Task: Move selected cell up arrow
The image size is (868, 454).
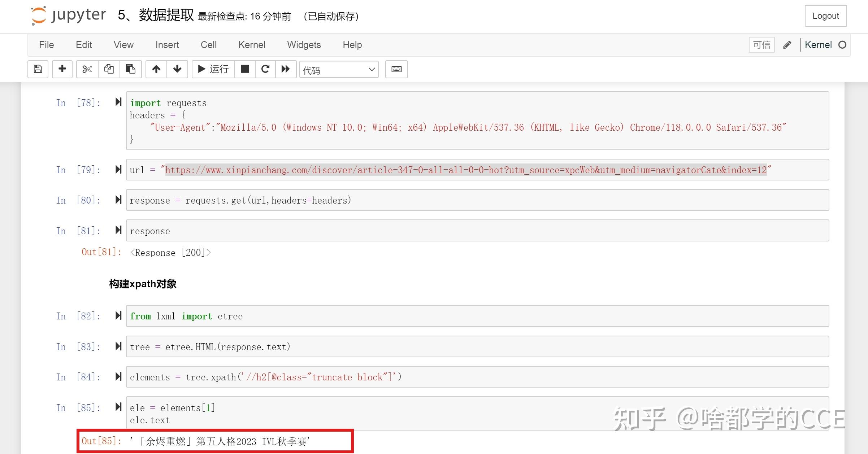Action: [156, 69]
